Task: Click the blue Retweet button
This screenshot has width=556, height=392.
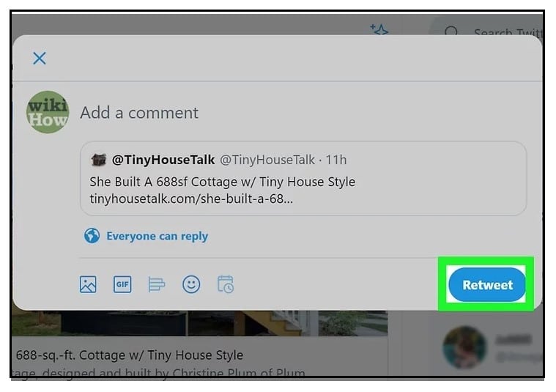Action: 487,285
